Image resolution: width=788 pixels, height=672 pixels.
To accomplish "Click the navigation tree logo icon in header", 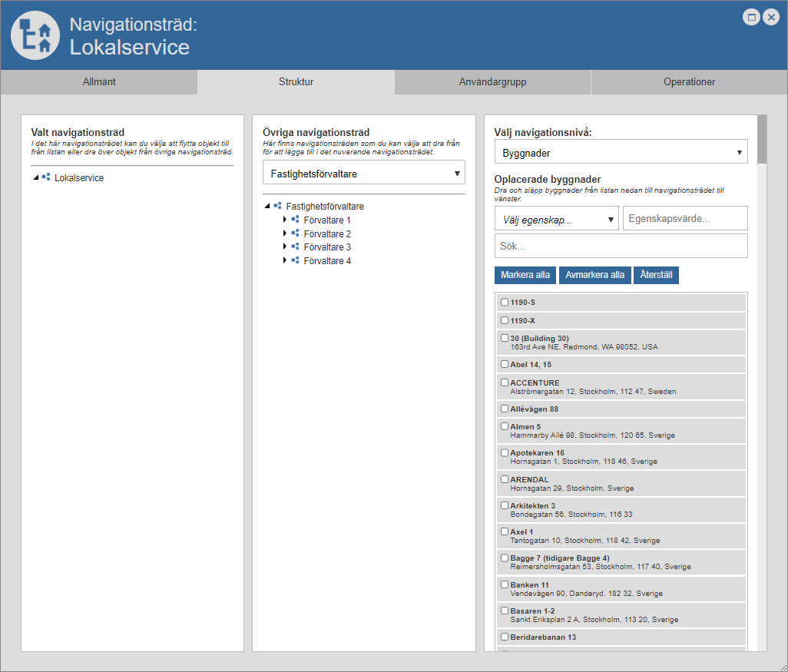I will 35,35.
